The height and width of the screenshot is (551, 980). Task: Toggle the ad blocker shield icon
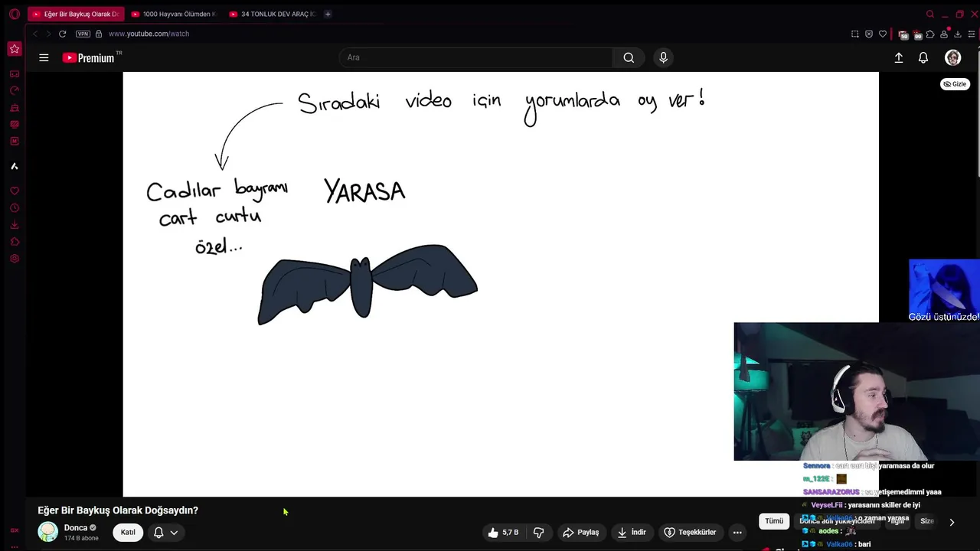click(869, 34)
